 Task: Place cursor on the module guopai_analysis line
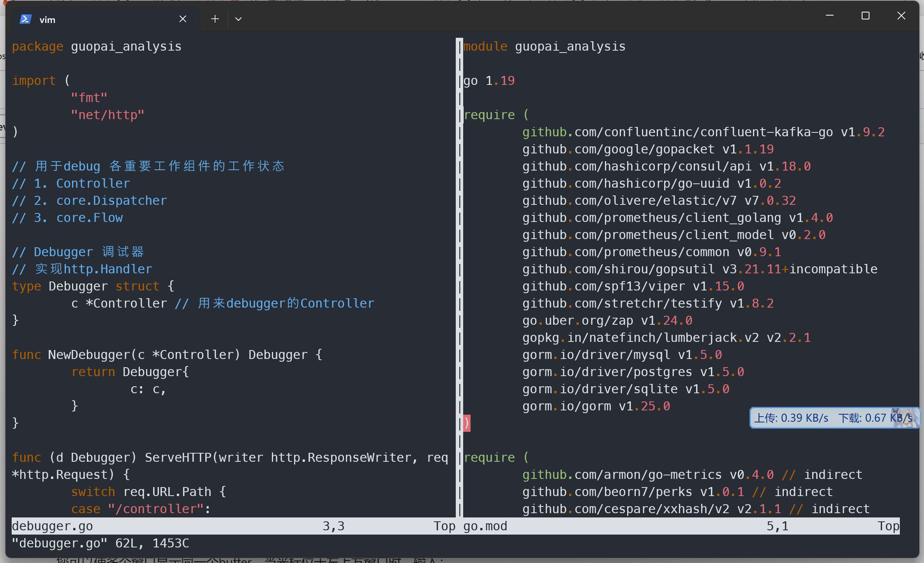click(x=545, y=46)
